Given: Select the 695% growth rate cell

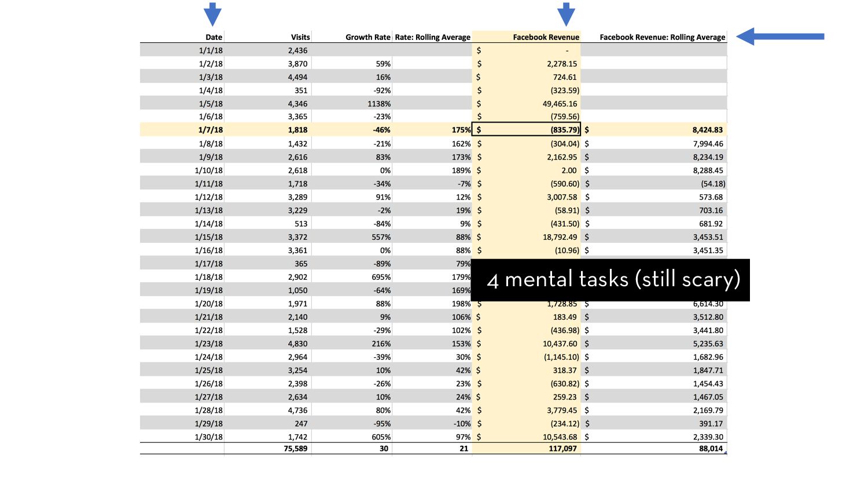Looking at the screenshot, I should point(381,277).
